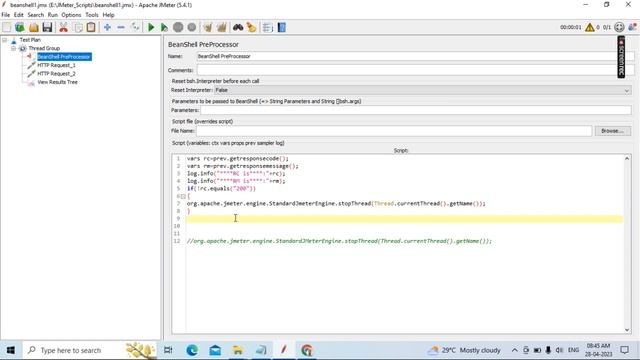Open the Reset Interpreter dropdown

point(422,90)
